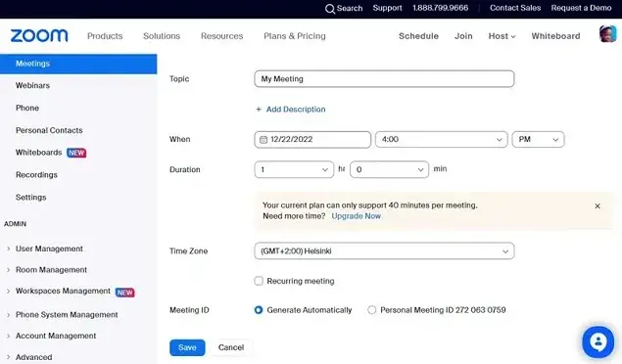This screenshot has width=622, height=364.
Task: Dismiss the 40 minutes plan notice
Action: [598, 205]
